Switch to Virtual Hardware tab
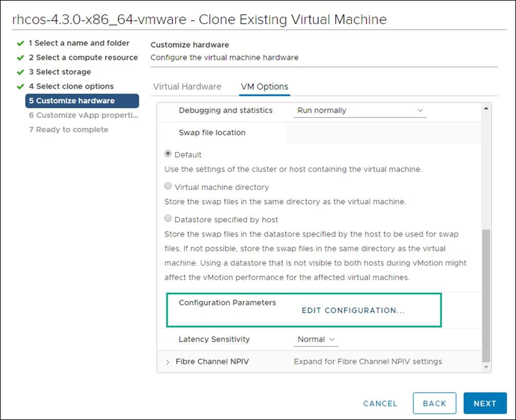The image size is (516, 420). coord(187,86)
